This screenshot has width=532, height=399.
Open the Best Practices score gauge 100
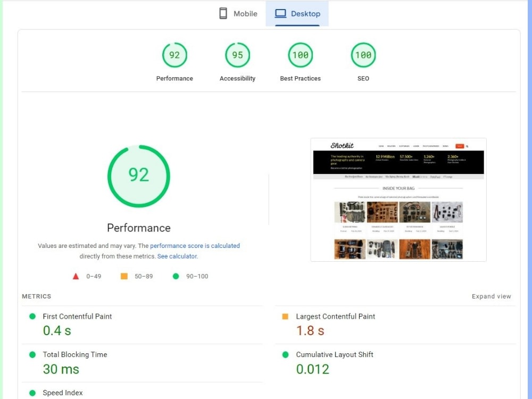(x=300, y=55)
